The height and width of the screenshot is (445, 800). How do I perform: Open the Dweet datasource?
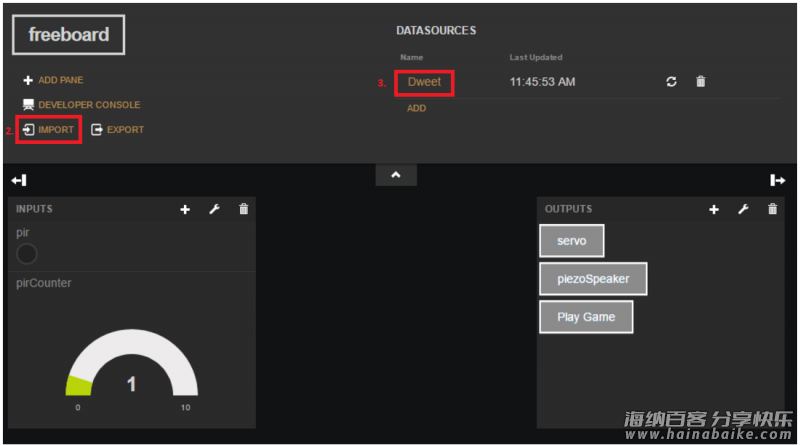pyautogui.click(x=424, y=82)
